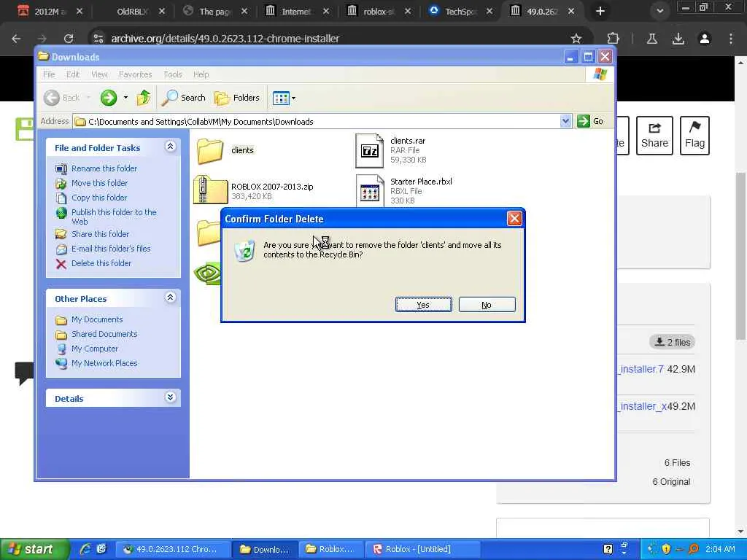The image size is (747, 560).
Task: Open browser extensions puzzle icon
Action: (x=613, y=39)
